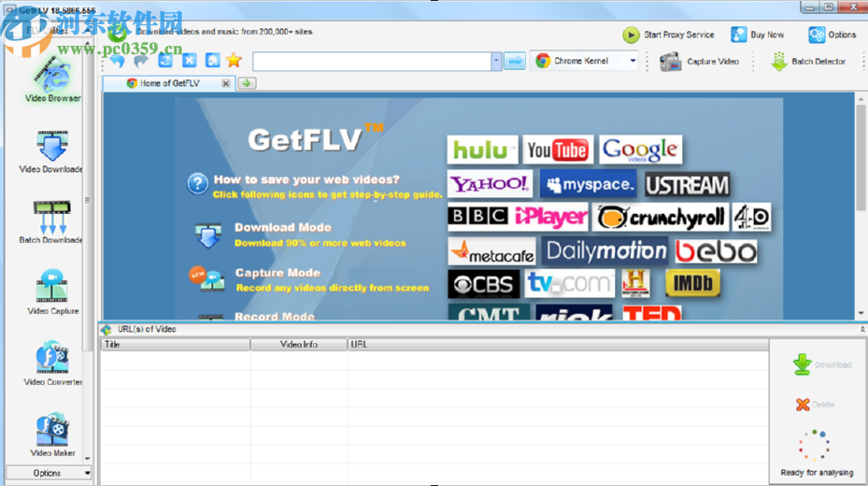
Task: Click the History channel logo
Action: (x=635, y=283)
